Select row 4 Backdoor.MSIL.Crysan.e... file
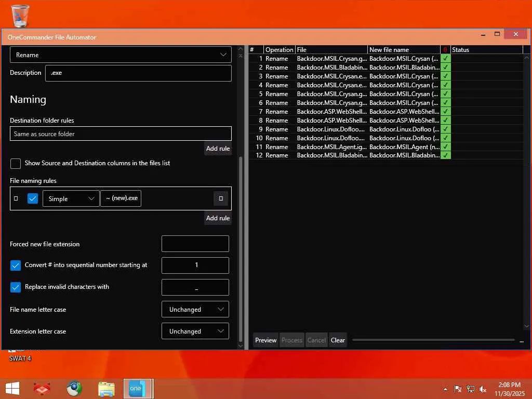The width and height of the screenshot is (532, 399). pyautogui.click(x=331, y=85)
